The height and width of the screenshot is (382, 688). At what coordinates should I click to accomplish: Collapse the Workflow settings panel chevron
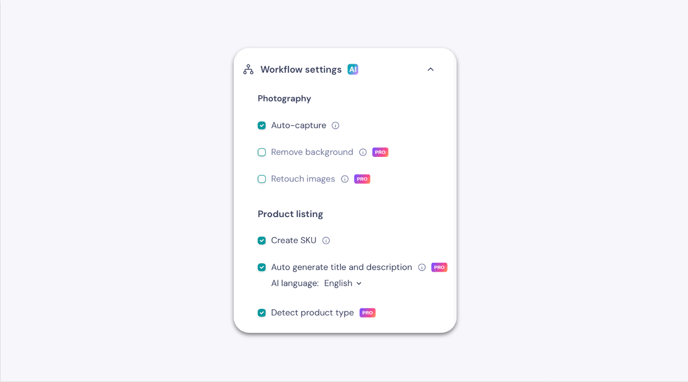pyautogui.click(x=430, y=69)
